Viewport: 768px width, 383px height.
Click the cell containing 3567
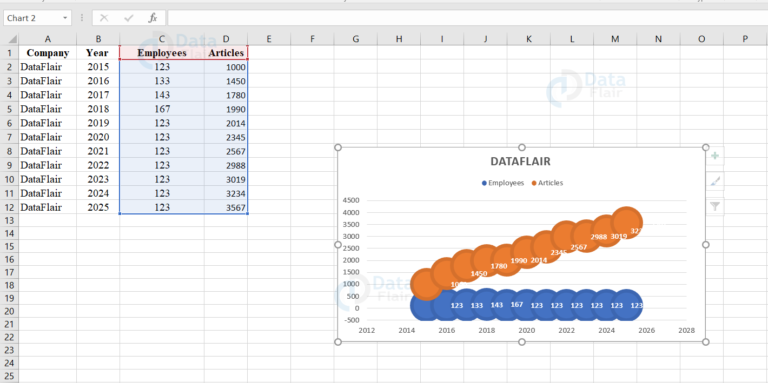(x=226, y=207)
